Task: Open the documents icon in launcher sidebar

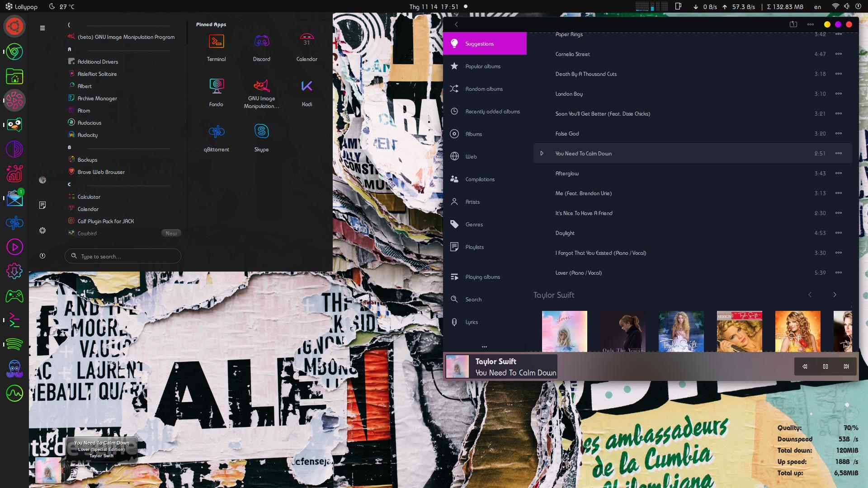Action: 42,205
